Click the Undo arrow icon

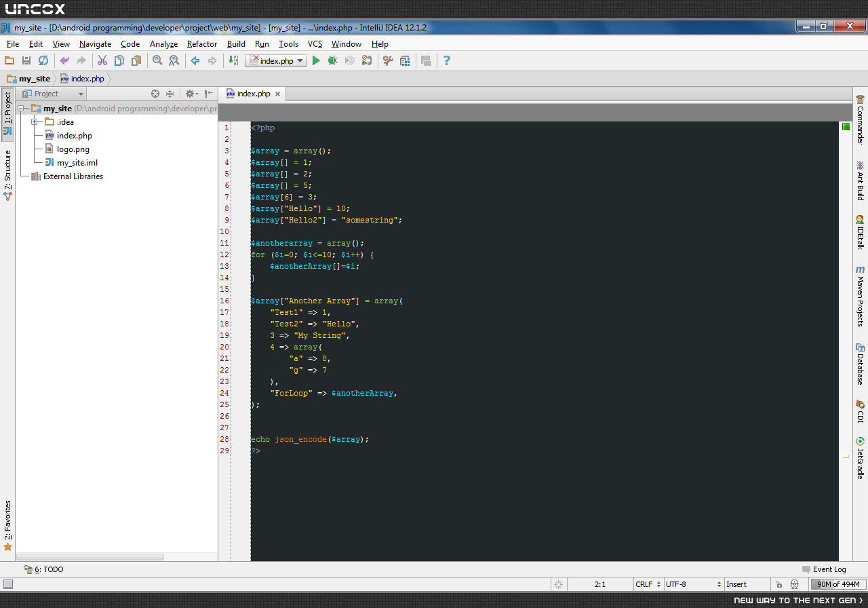[64, 61]
